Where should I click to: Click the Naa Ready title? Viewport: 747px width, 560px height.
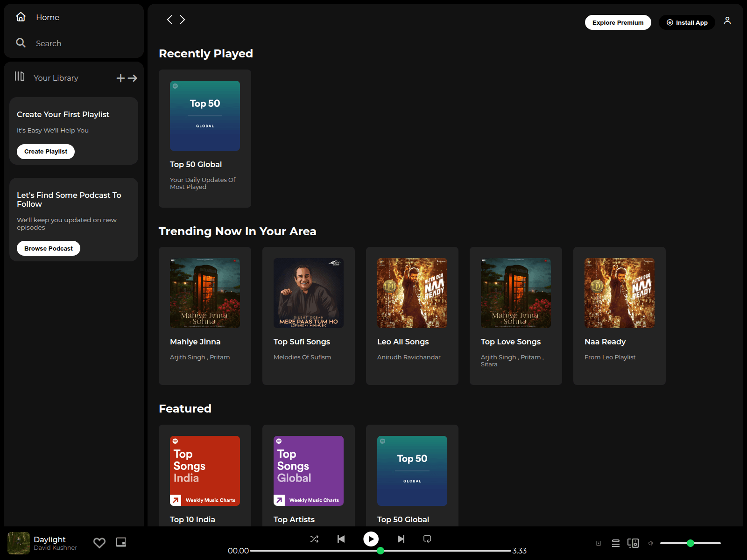tap(605, 342)
